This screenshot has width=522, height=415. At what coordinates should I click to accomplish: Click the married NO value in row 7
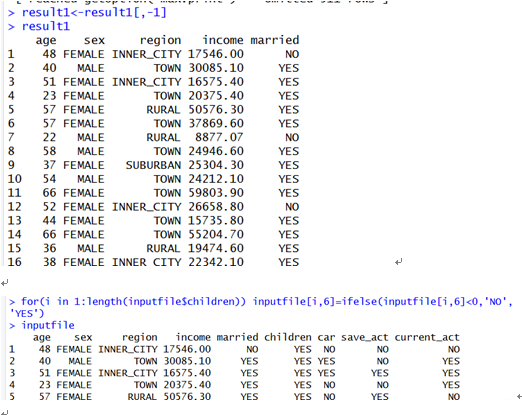click(x=292, y=137)
